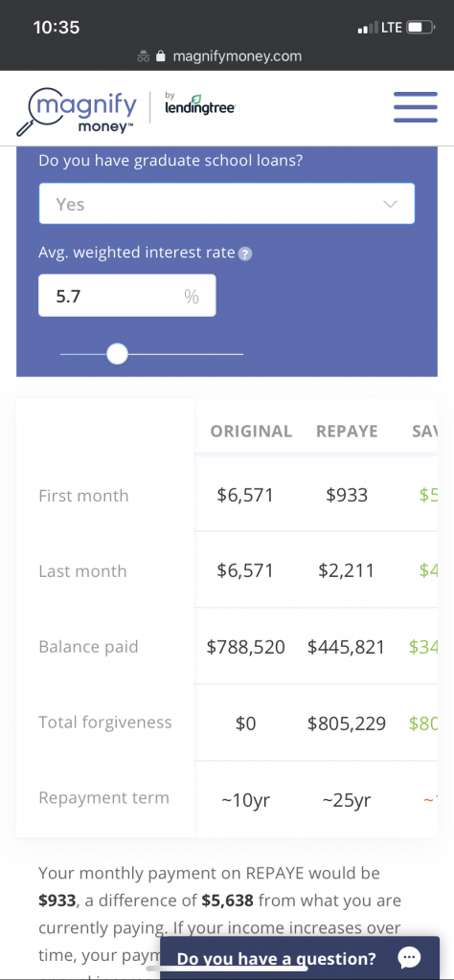Tap the partially visible SAVE column header
Viewport: 454px width, 980px height.
[424, 432]
